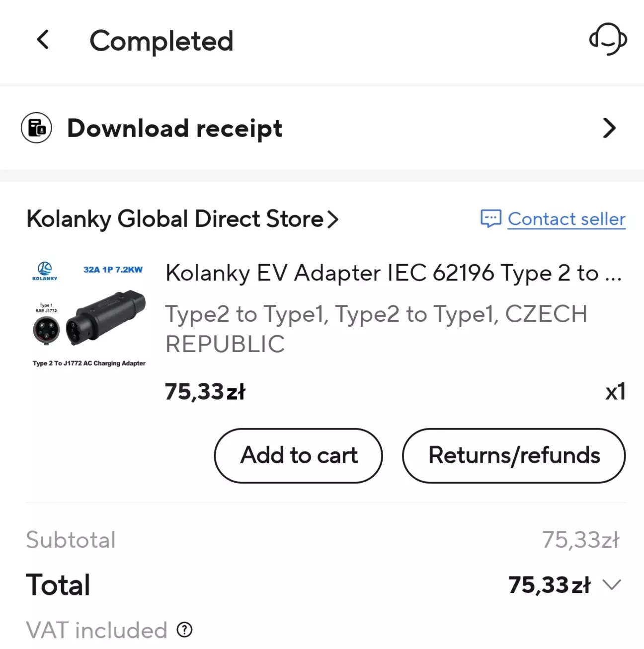Screen dimensions: 644x649
Task: Tap the receipt document icon
Action: (x=36, y=128)
